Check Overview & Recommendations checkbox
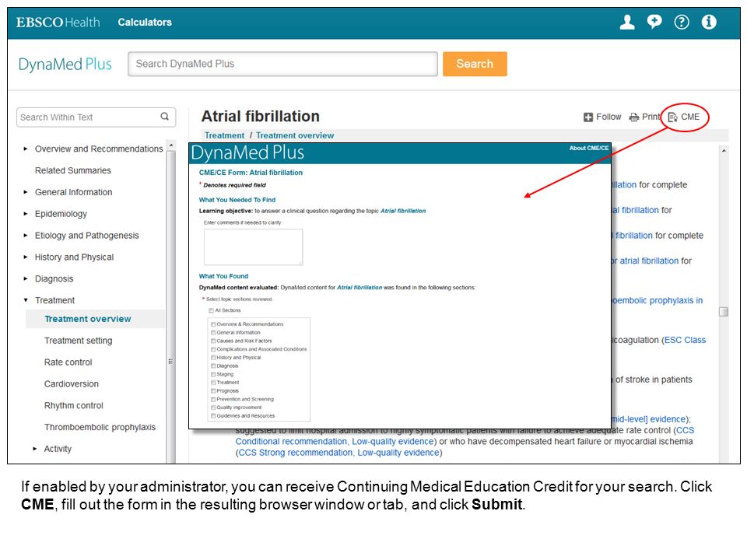This screenshot has height=560, width=747. pyautogui.click(x=213, y=324)
